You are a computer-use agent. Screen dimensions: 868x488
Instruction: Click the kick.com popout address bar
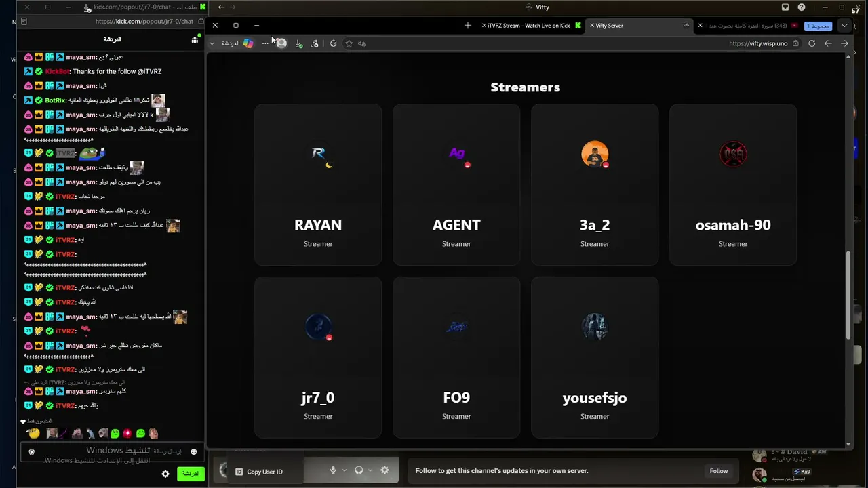[144, 21]
